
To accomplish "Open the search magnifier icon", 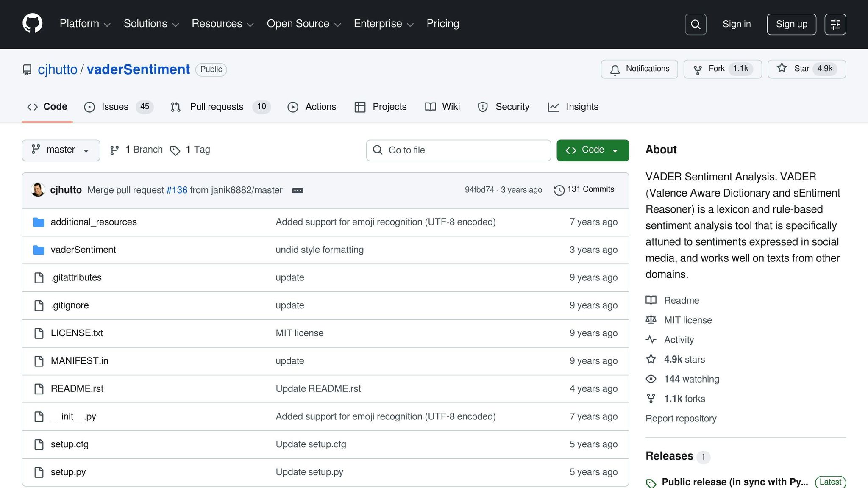I will tap(696, 25).
